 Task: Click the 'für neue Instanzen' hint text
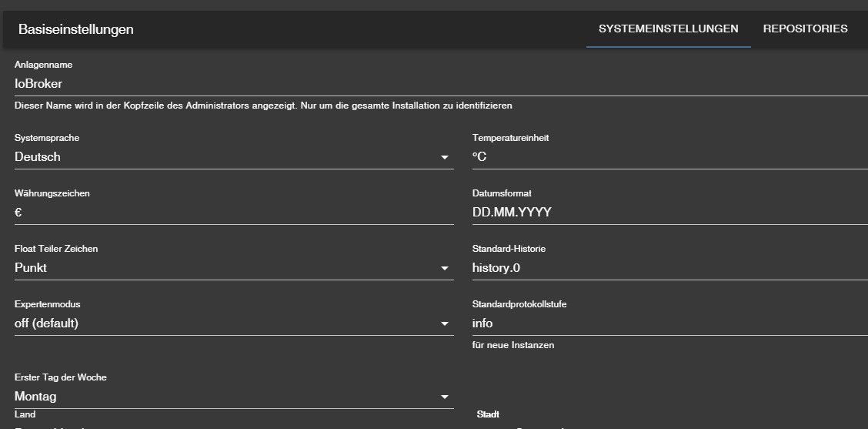click(x=512, y=345)
